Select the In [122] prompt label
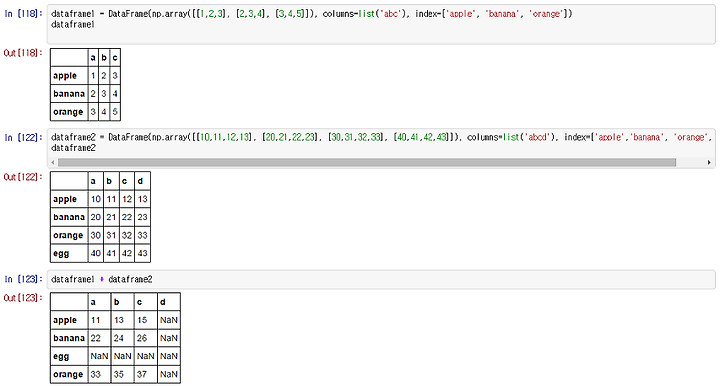720x386 pixels. click(23, 137)
